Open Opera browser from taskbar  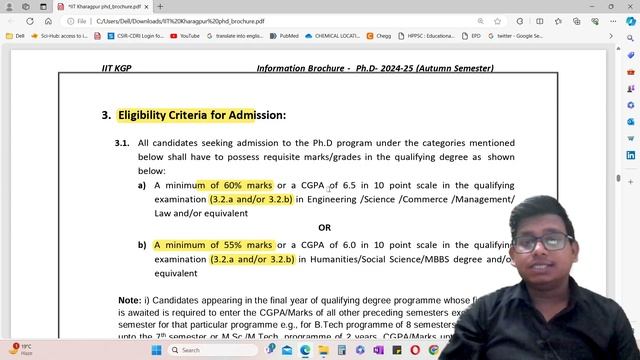point(415,350)
